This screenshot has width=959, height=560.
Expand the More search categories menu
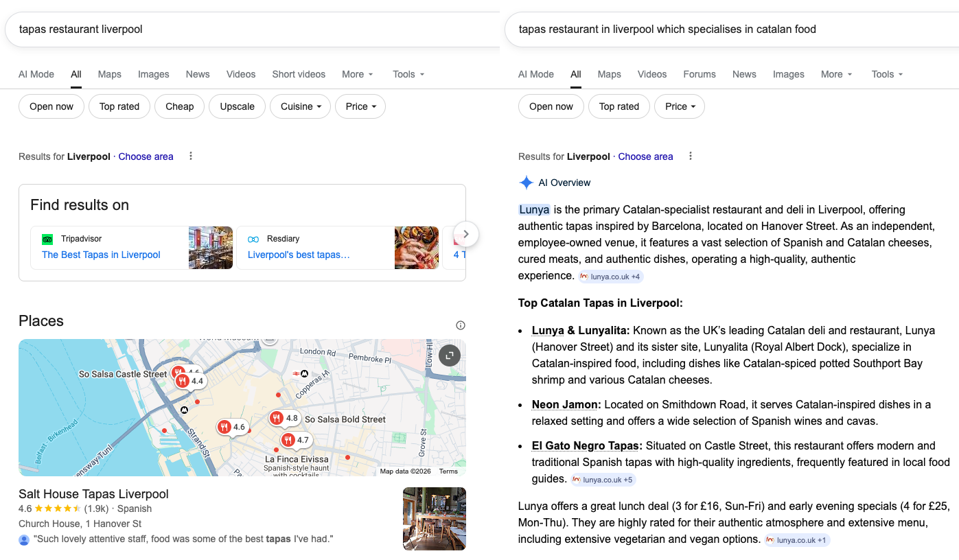click(x=357, y=74)
